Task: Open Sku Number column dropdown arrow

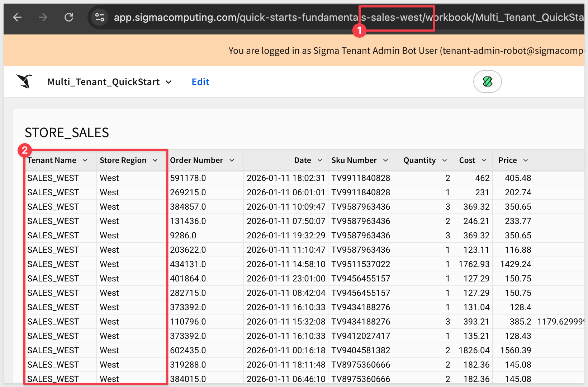Action: (x=386, y=160)
